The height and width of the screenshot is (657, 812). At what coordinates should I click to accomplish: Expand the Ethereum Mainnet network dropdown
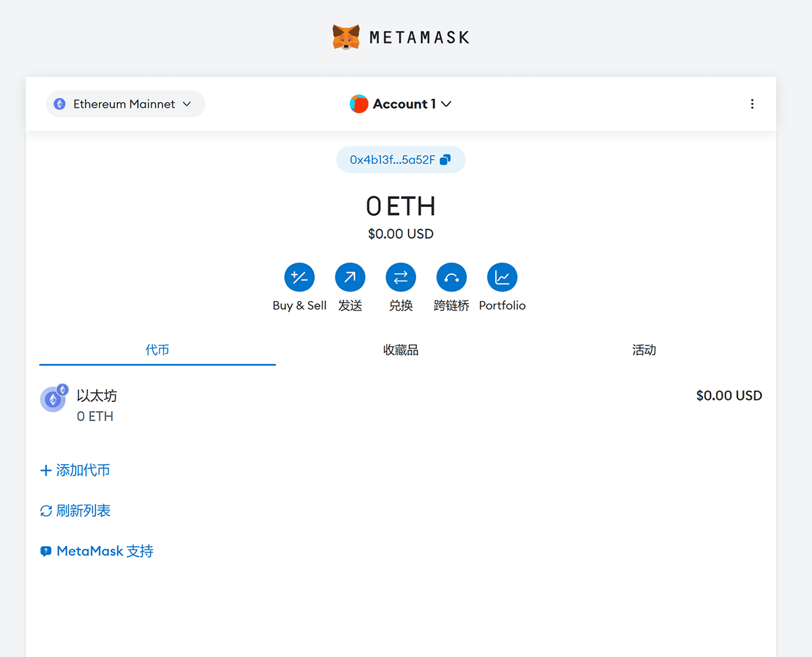[125, 104]
